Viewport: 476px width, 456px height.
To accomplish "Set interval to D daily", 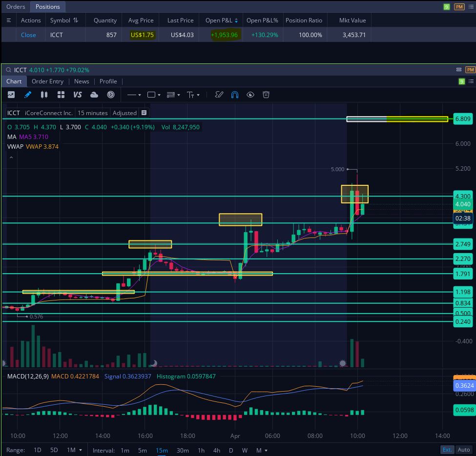I will (231, 451).
